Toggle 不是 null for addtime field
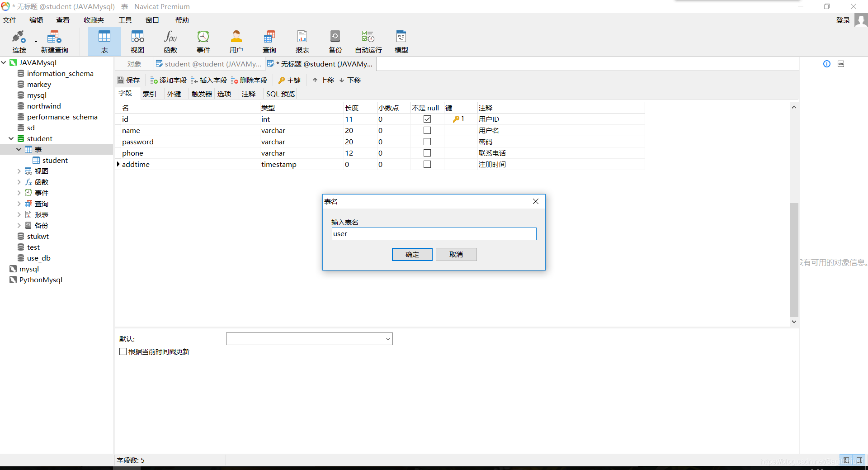Screen dimensions: 868x470 pyautogui.click(x=427, y=164)
